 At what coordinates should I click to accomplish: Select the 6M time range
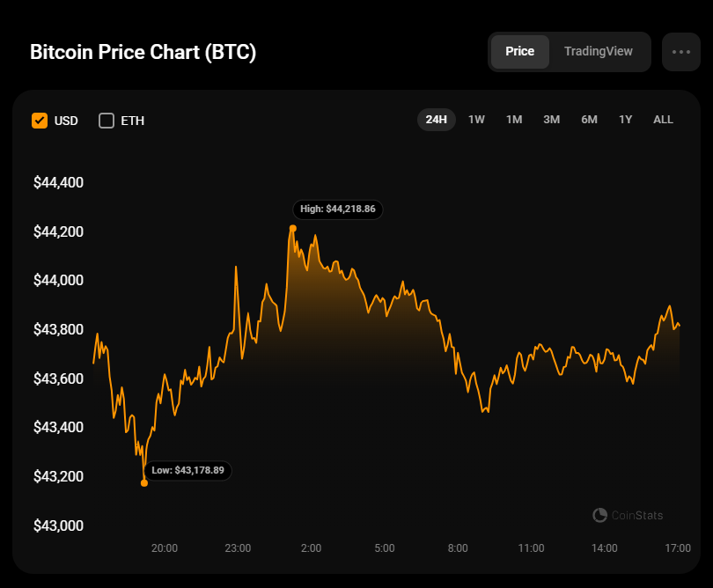click(589, 120)
